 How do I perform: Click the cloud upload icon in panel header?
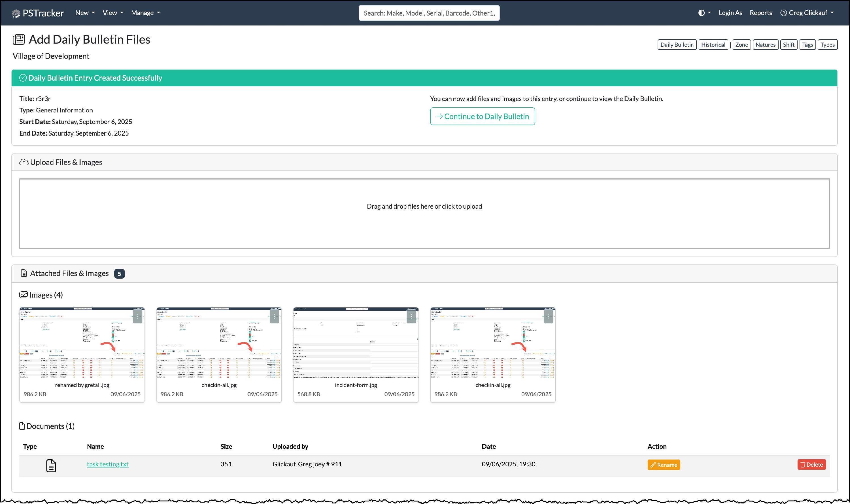[x=24, y=162]
